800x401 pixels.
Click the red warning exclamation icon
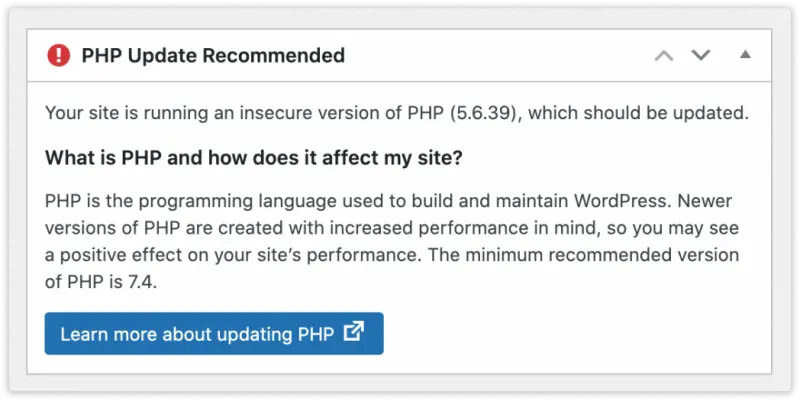coord(59,55)
